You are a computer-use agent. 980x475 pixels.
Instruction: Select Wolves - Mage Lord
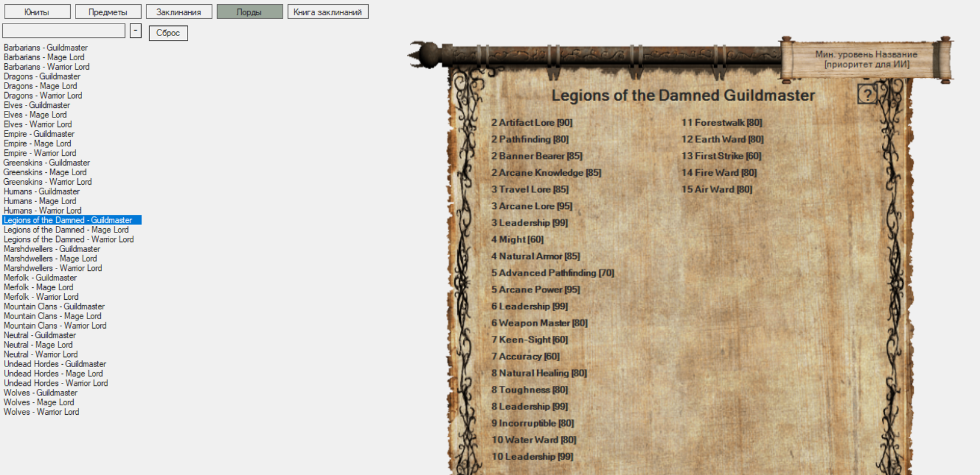point(38,402)
